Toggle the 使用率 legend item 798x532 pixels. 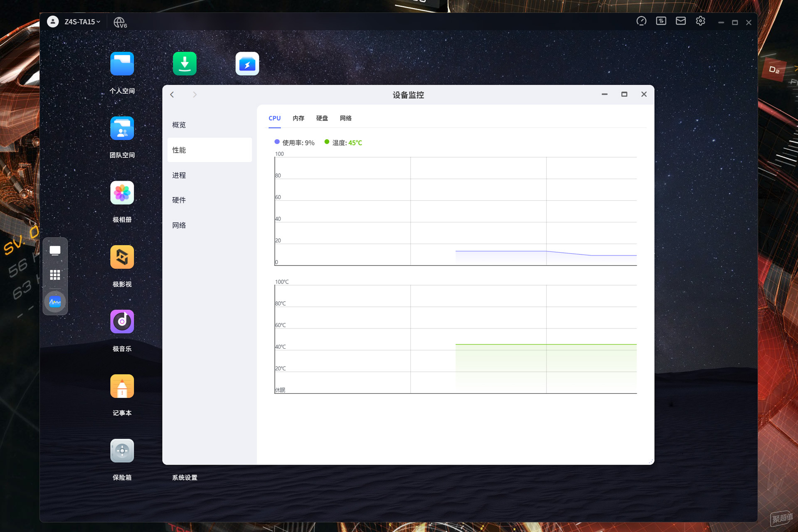click(294, 143)
